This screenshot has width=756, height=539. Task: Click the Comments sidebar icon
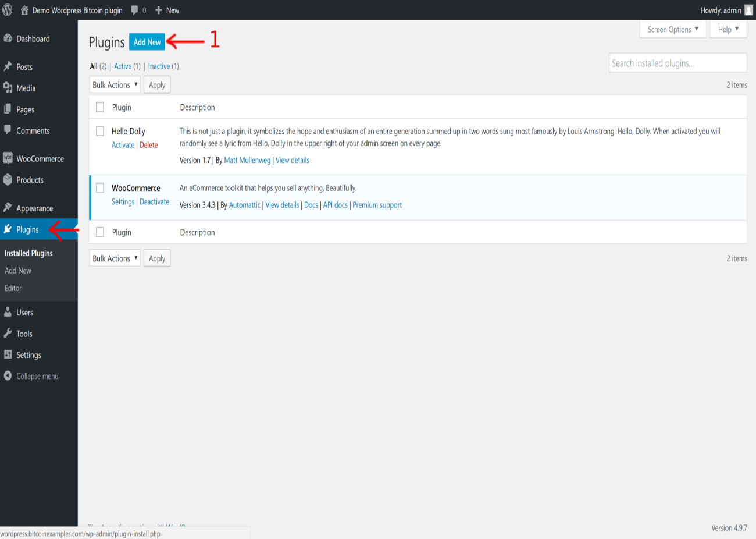[x=8, y=130]
